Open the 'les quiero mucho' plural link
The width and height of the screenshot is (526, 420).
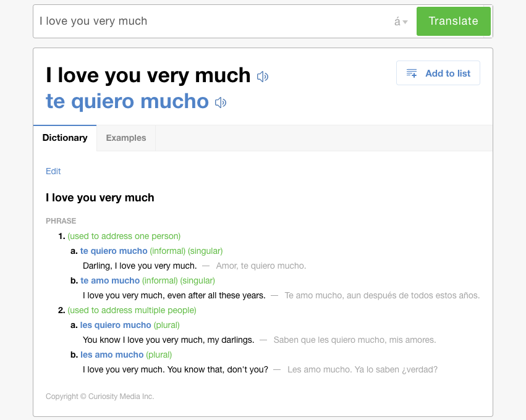pos(116,325)
